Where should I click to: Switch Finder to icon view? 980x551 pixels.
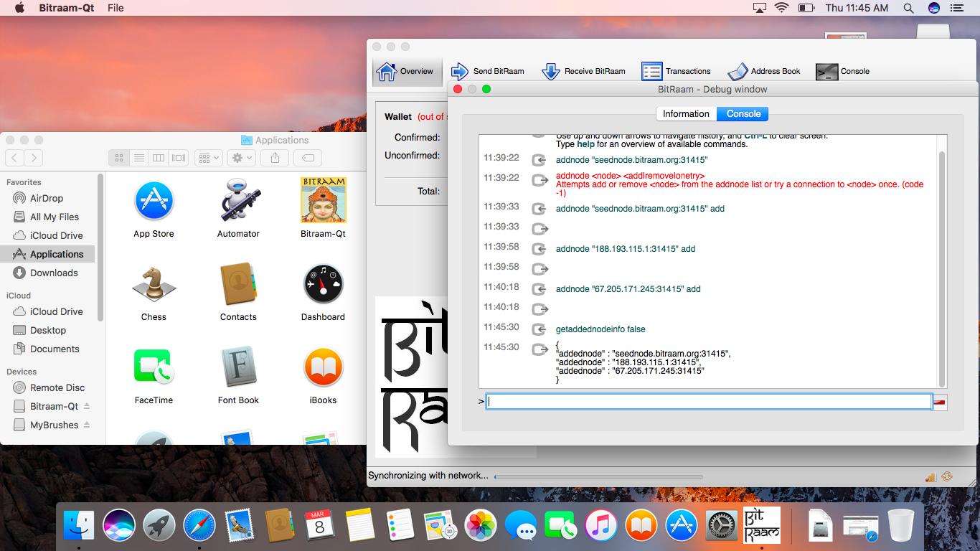pyautogui.click(x=119, y=158)
